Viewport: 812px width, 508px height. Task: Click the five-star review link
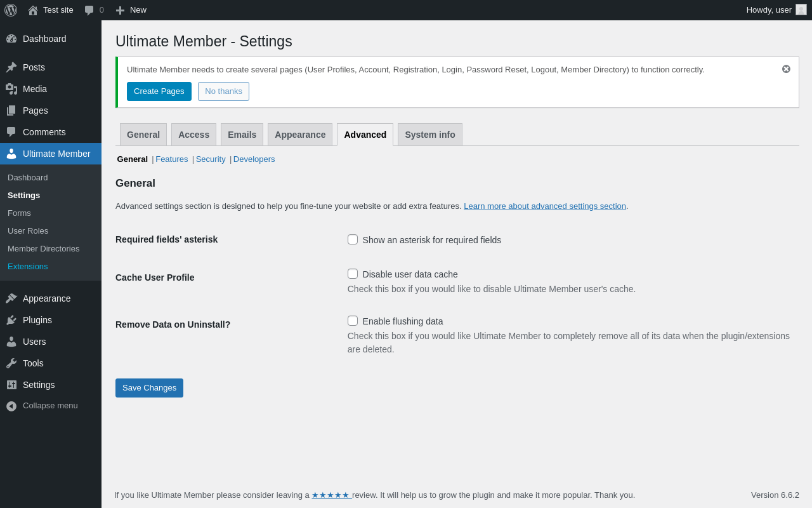coord(331,495)
